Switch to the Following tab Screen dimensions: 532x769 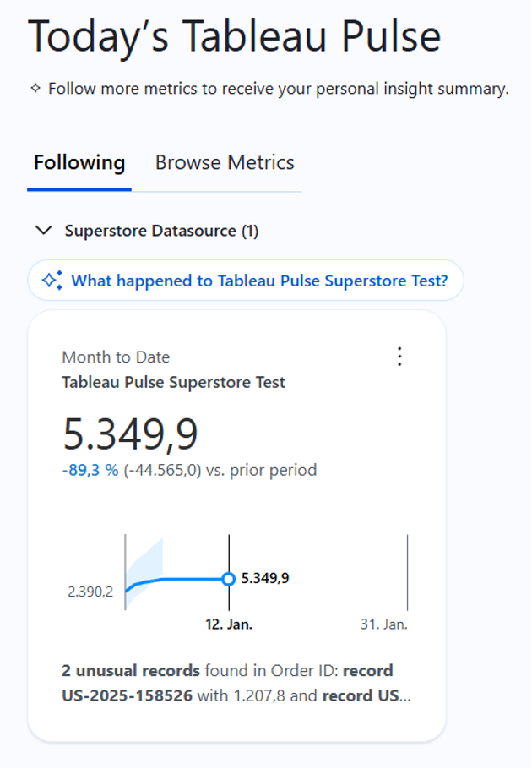79,162
